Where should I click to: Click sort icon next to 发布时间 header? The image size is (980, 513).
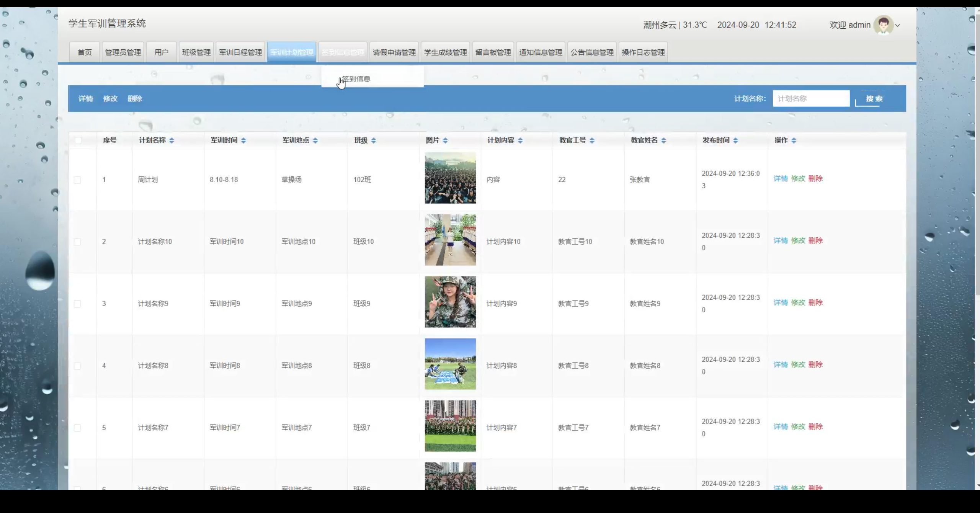click(x=735, y=141)
